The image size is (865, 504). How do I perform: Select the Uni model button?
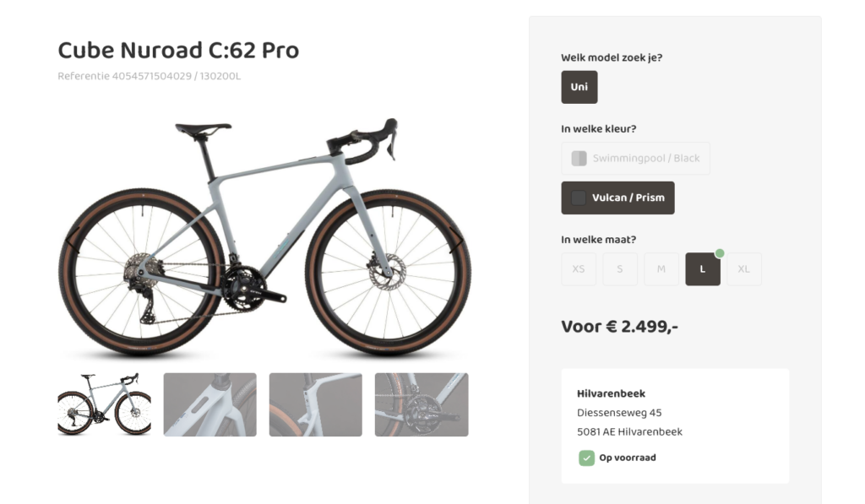(579, 87)
